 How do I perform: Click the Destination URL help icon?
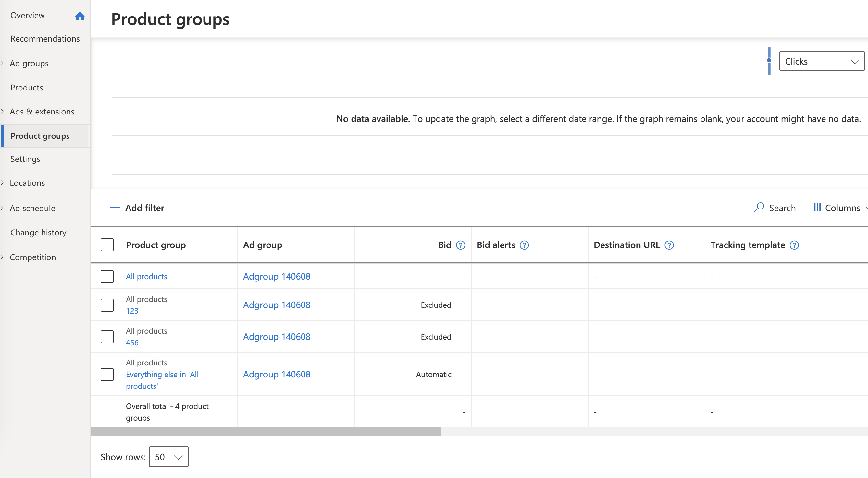(669, 245)
